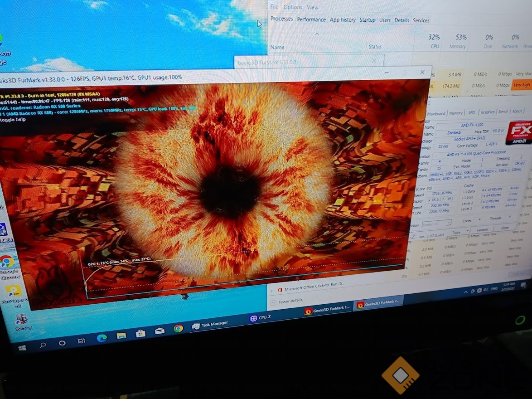Open network status tray icon
Viewport: 532px width, 399px height.
[479, 290]
